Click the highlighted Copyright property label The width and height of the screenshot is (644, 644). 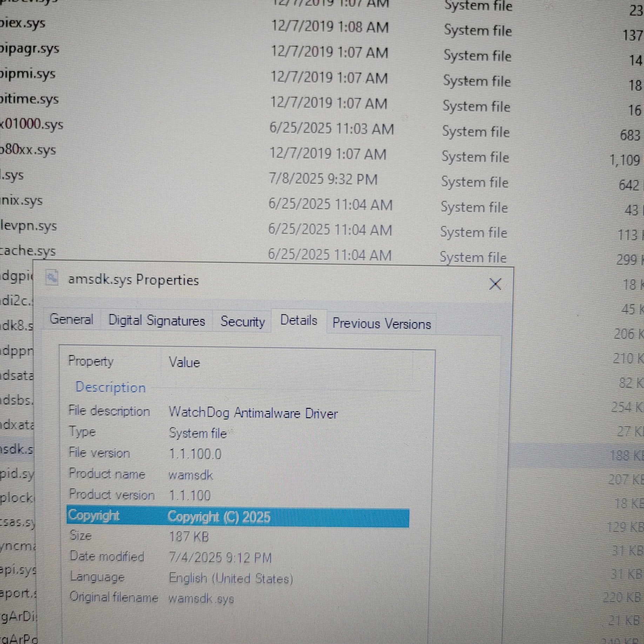tap(94, 515)
